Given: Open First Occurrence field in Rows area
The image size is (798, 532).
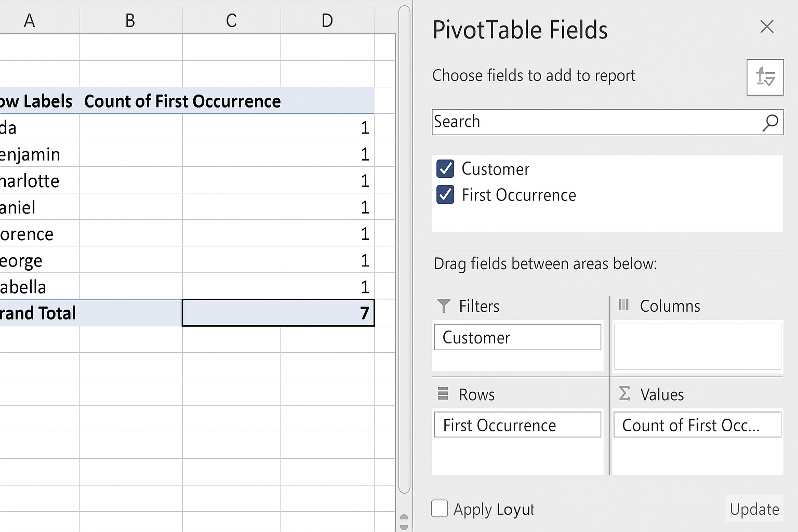Looking at the screenshot, I should (517, 425).
